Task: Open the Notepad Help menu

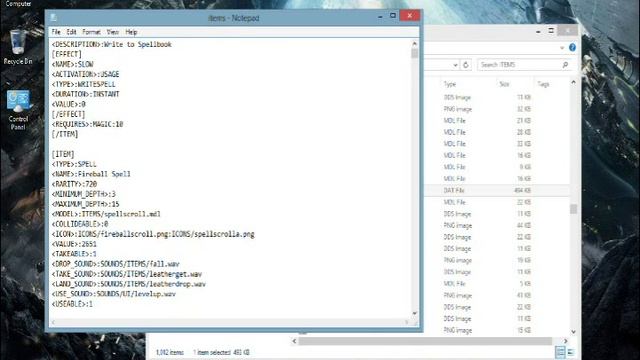Action: click(131, 32)
